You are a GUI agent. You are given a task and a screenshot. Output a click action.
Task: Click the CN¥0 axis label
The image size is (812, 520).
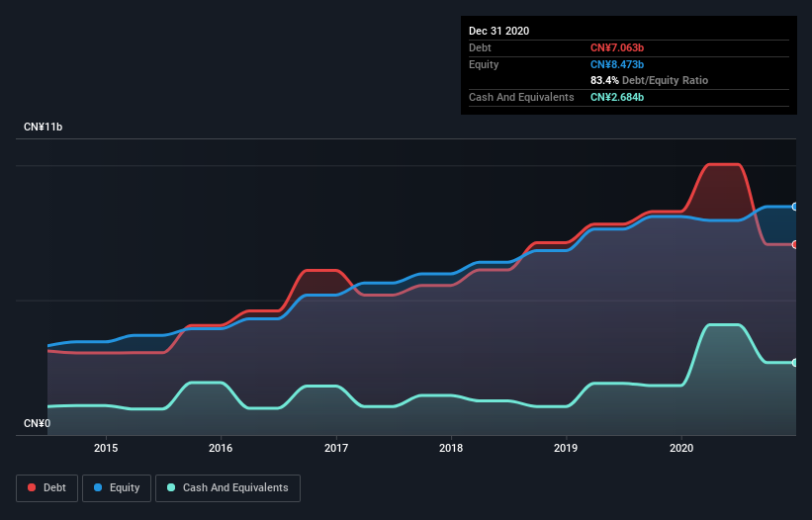(x=38, y=424)
